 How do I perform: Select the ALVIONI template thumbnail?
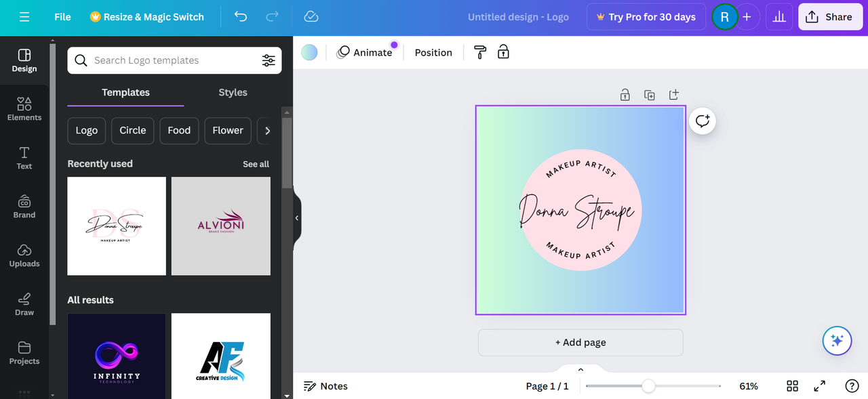220,226
